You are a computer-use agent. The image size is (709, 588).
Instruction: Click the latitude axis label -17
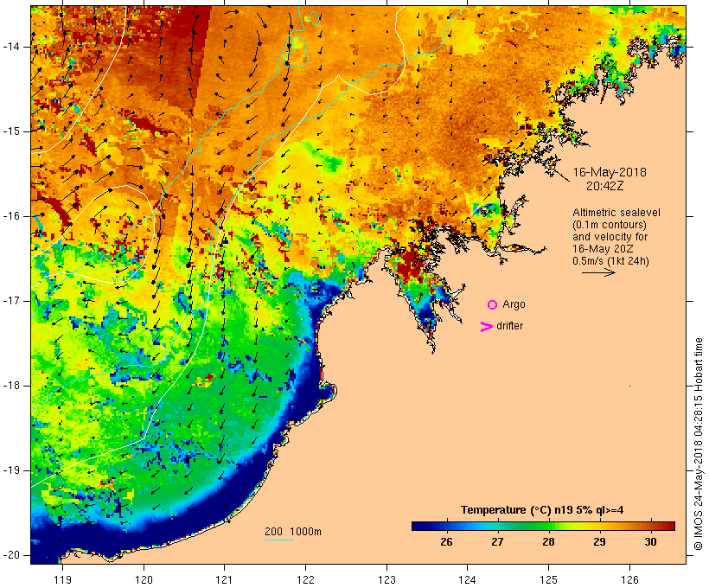pos(10,301)
